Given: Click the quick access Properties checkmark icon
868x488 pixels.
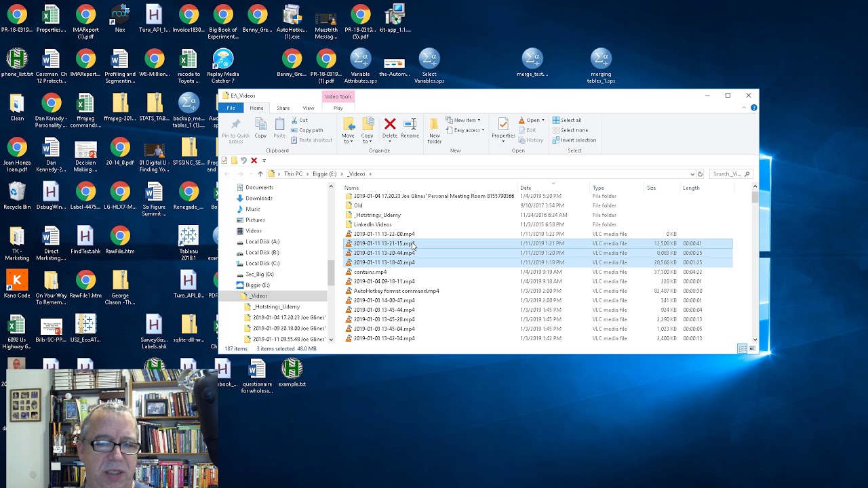Looking at the screenshot, I should click(224, 161).
